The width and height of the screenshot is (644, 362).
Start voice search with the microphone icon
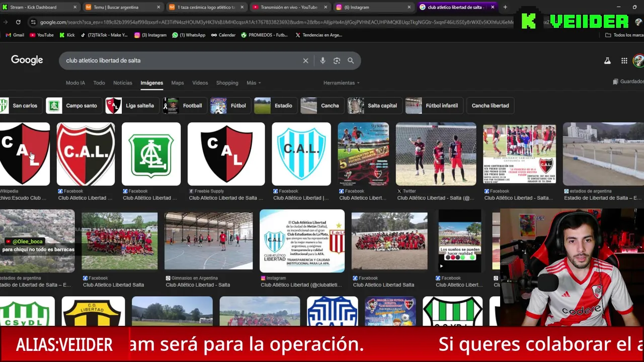point(323,60)
